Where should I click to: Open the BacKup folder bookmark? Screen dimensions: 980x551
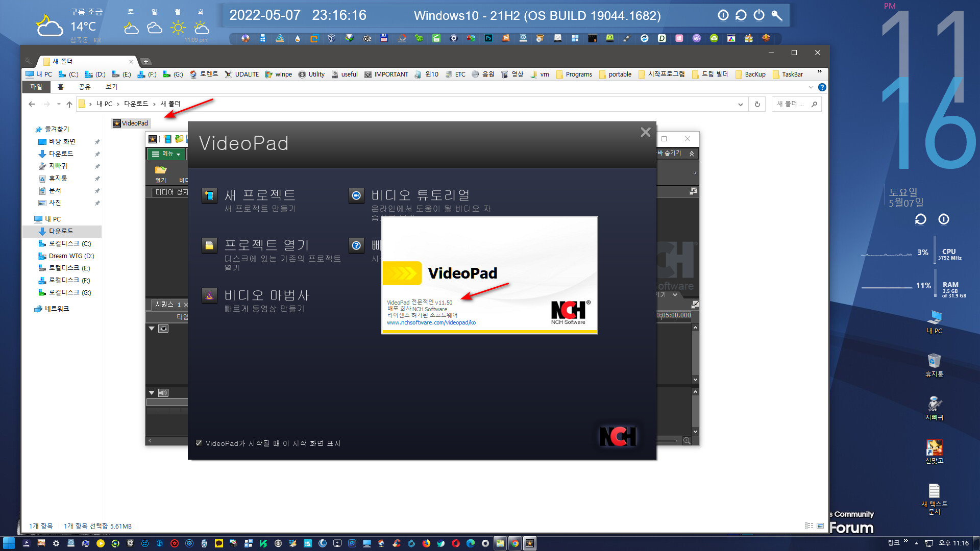pyautogui.click(x=750, y=74)
